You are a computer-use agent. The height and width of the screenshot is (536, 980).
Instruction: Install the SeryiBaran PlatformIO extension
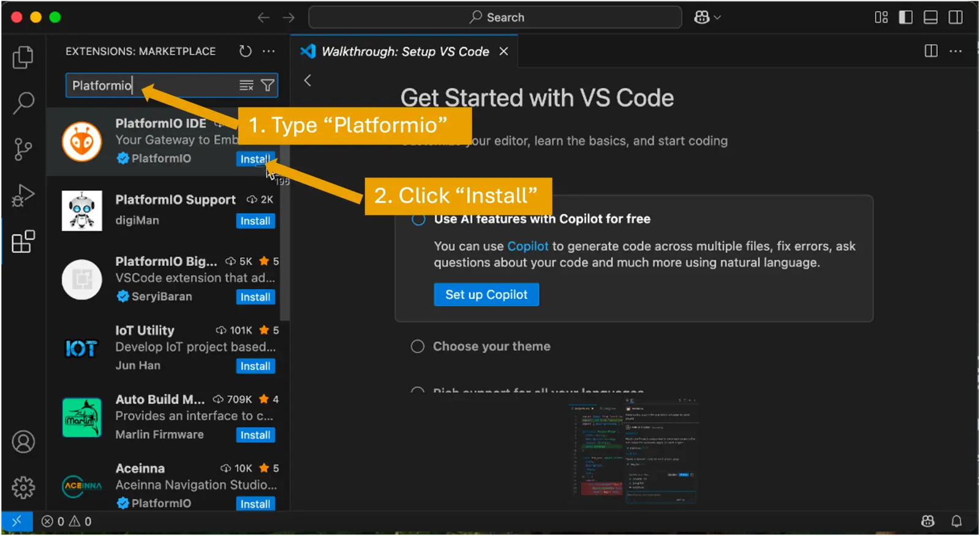(255, 297)
